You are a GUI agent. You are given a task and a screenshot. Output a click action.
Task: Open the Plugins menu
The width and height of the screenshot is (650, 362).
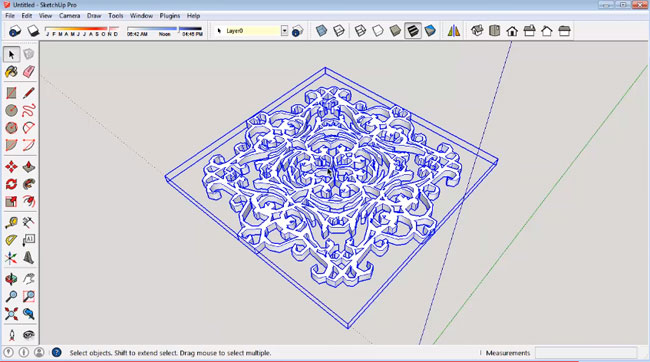(170, 16)
